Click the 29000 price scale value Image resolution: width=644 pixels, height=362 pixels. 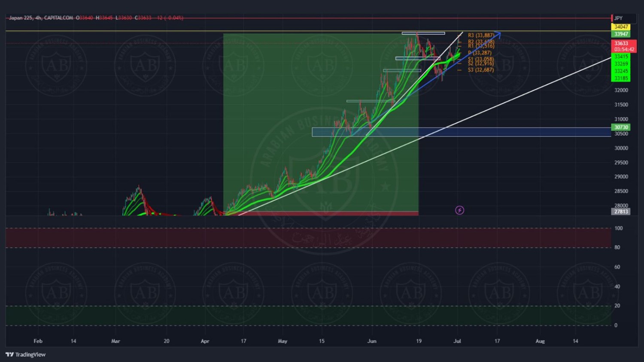pyautogui.click(x=621, y=177)
